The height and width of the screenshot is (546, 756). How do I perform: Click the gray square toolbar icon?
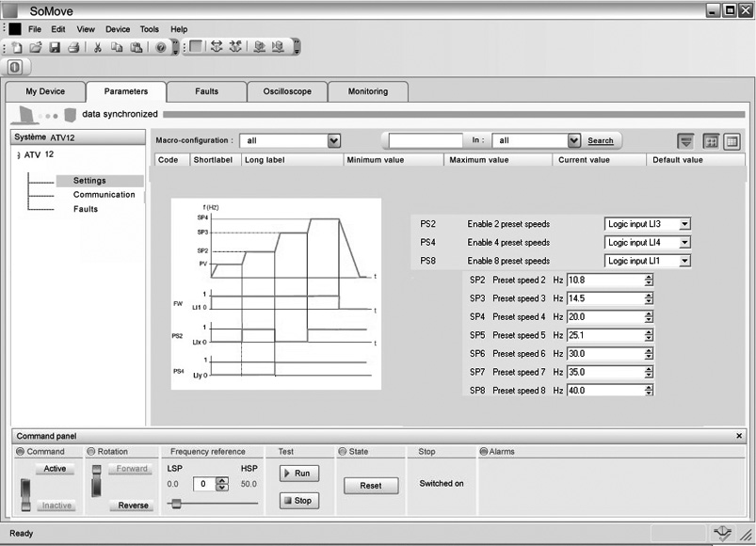click(x=196, y=46)
